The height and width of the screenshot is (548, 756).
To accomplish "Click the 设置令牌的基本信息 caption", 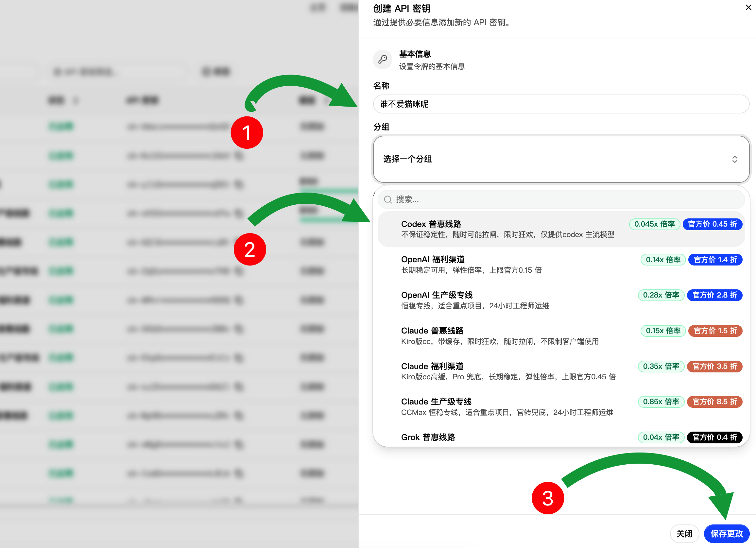I will point(432,66).
